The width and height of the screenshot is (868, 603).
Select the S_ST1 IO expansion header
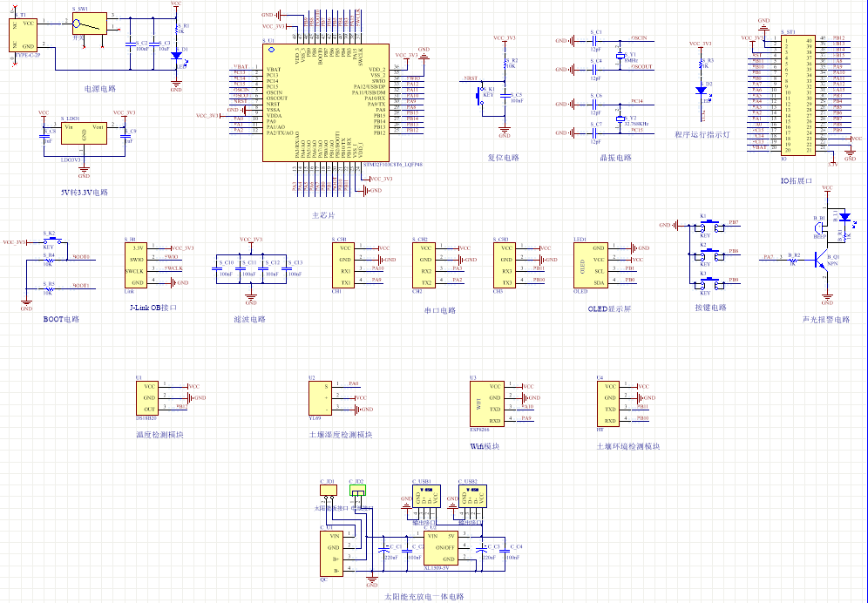point(798,95)
